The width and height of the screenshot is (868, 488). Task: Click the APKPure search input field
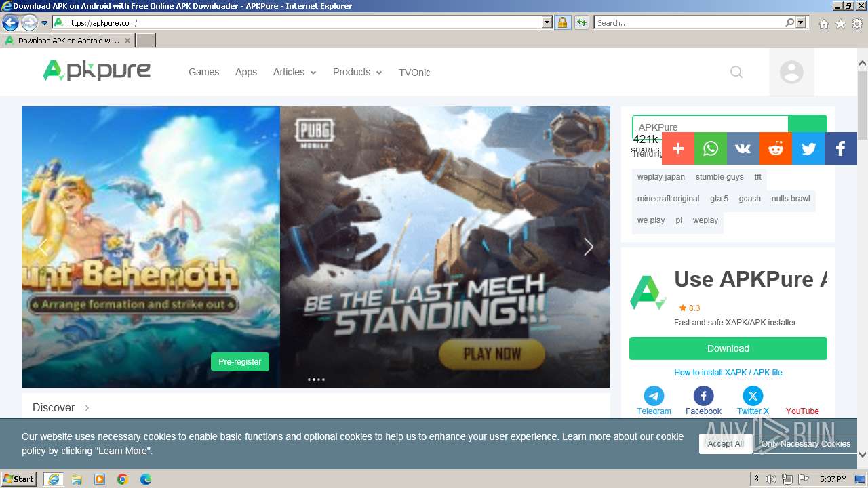710,127
